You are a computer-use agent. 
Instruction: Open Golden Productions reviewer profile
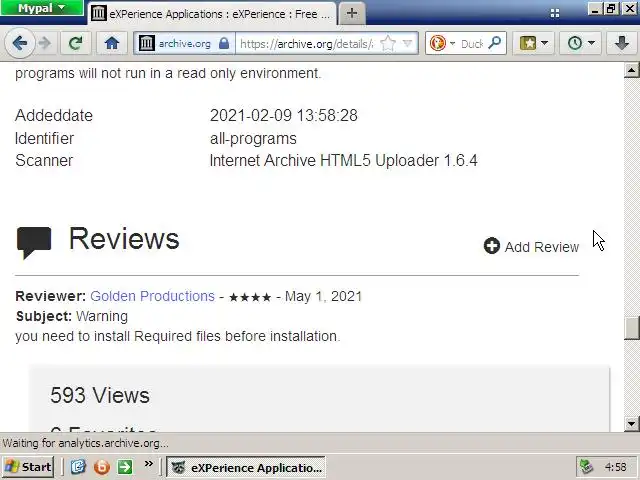(x=152, y=296)
